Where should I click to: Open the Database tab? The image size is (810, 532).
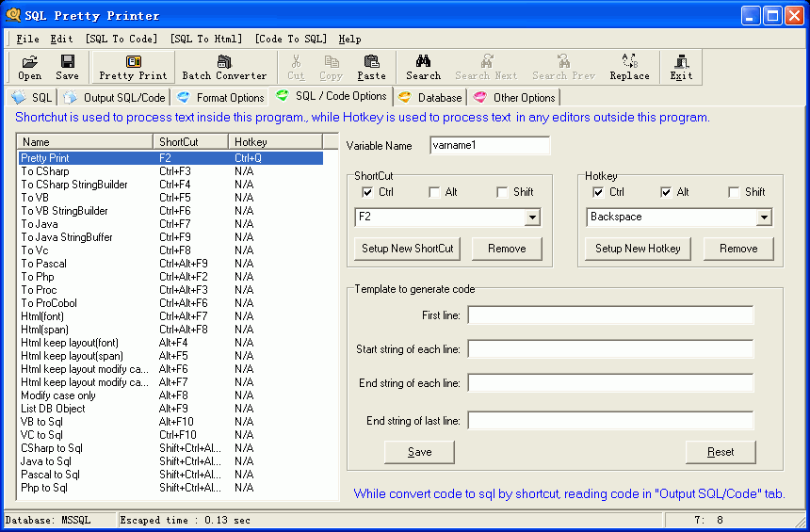tap(430, 98)
